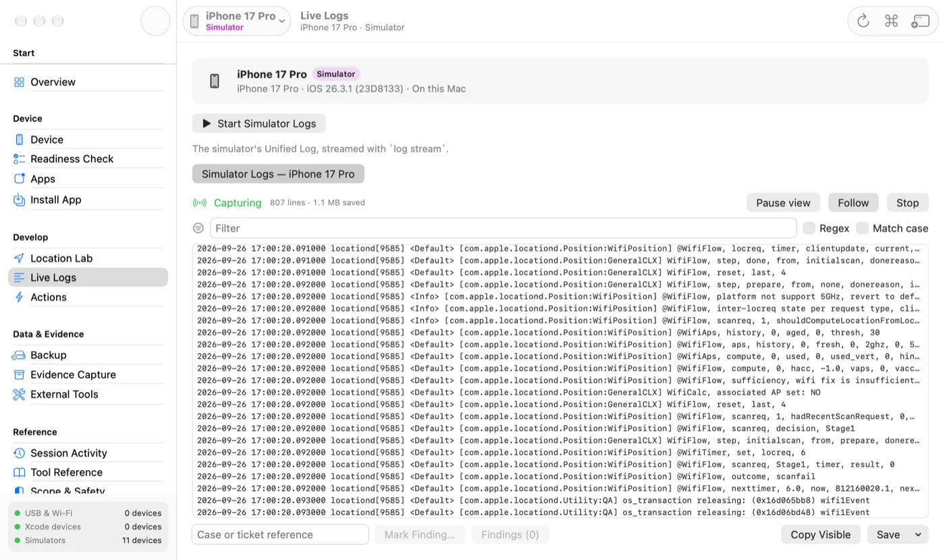Enable the Regex checkbox
Screen dimensions: 945x560
tap(809, 228)
